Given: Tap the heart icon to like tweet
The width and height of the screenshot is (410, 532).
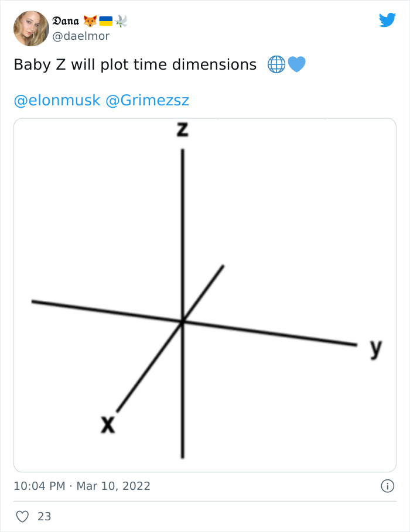Looking at the screenshot, I should pyautogui.click(x=23, y=516).
